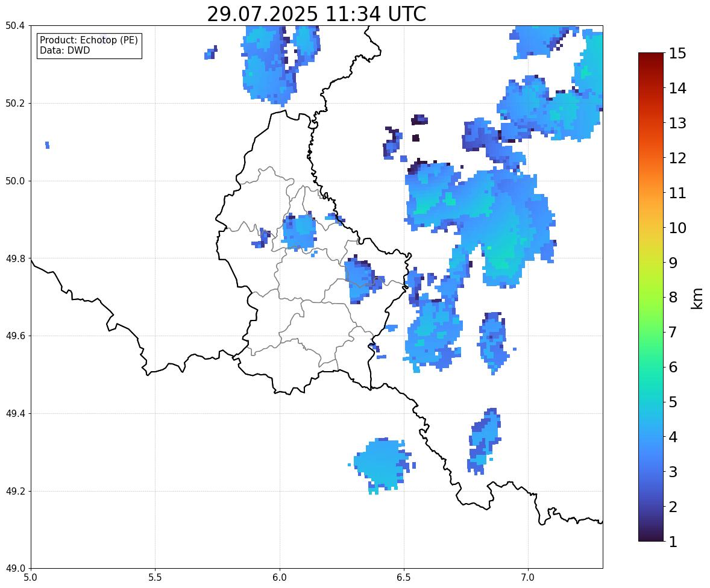Click the y-axis latitude label 49.2

[14, 491]
